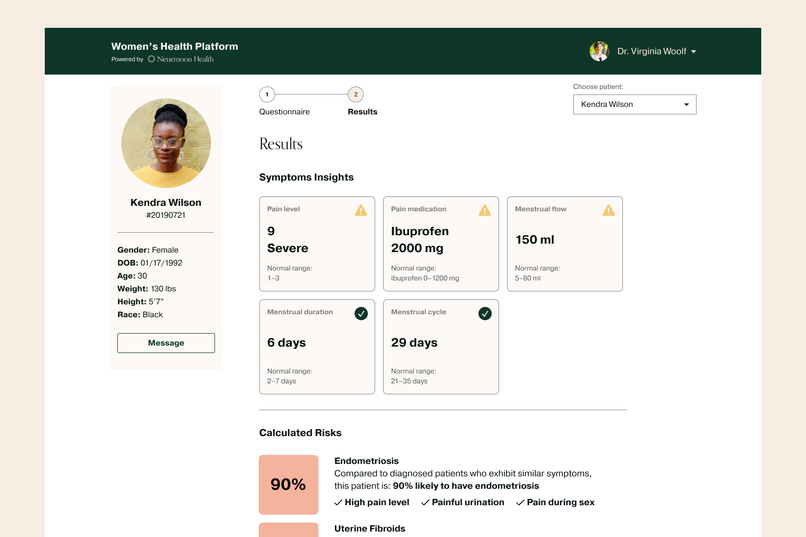The image size is (806, 537).
Task: Click the Women's Health Platform title
Action: pos(175,46)
